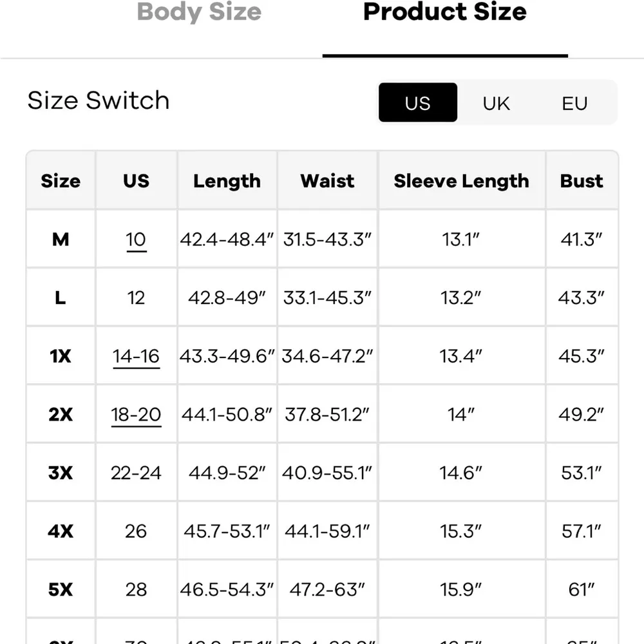Select the 3X size row label
Viewport: 644px width, 644px height.
pos(61,473)
